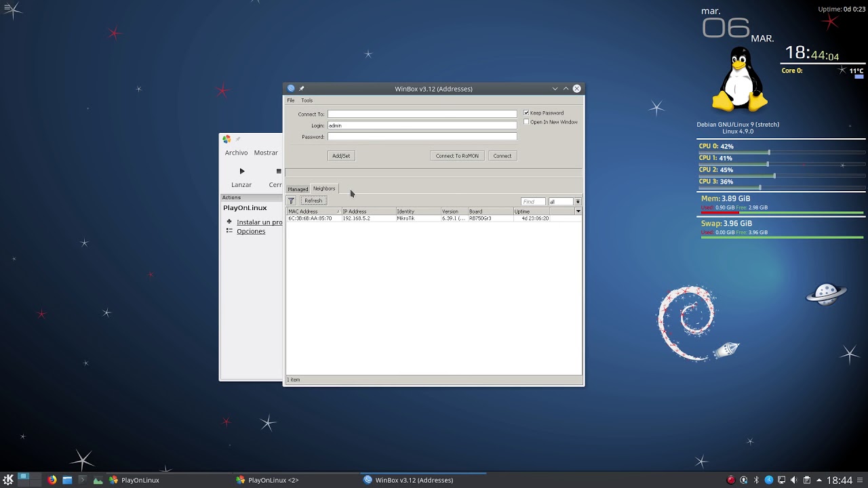The height and width of the screenshot is (488, 868).
Task: Click the blue accessibility tray icon
Action: [769, 480]
